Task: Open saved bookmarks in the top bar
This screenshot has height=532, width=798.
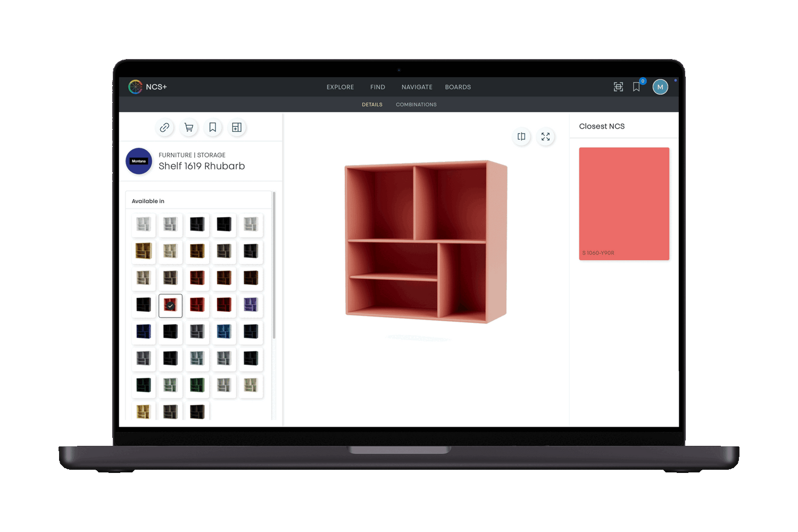Action: coord(636,87)
